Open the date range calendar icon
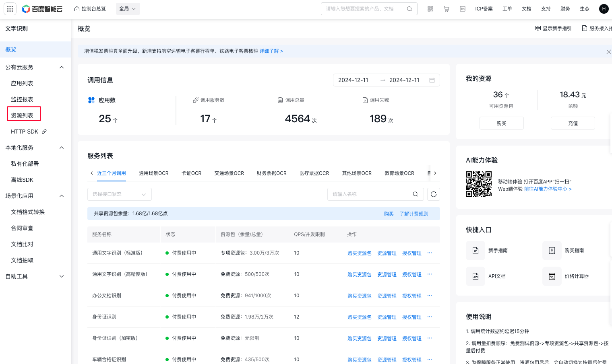 click(432, 80)
